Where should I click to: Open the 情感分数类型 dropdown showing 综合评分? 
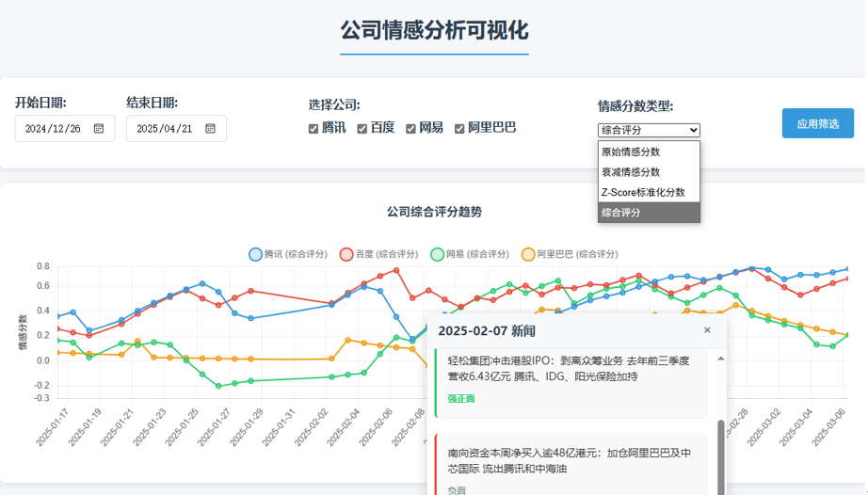tap(649, 130)
